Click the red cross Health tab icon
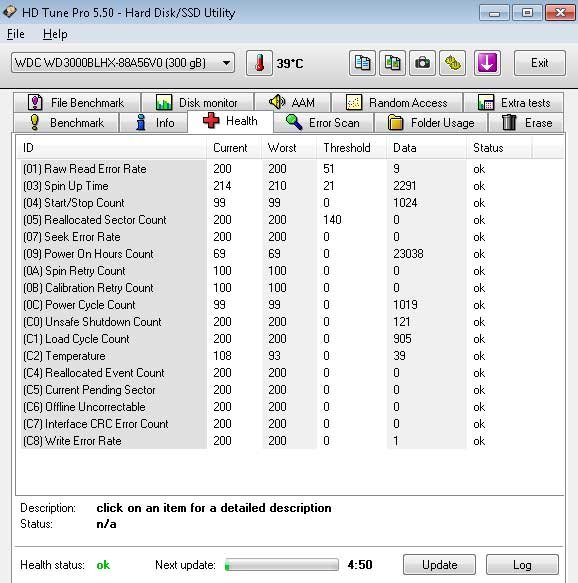Image resolution: width=578 pixels, height=583 pixels. coord(211,121)
